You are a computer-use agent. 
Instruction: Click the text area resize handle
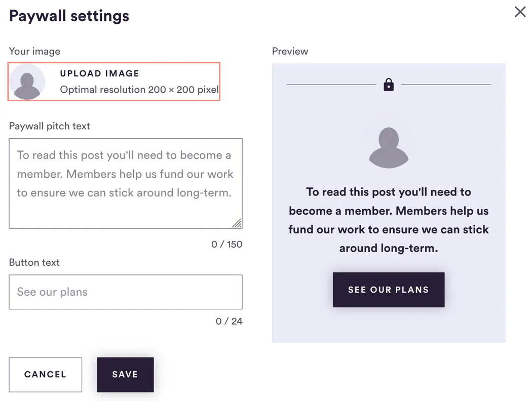(x=237, y=223)
